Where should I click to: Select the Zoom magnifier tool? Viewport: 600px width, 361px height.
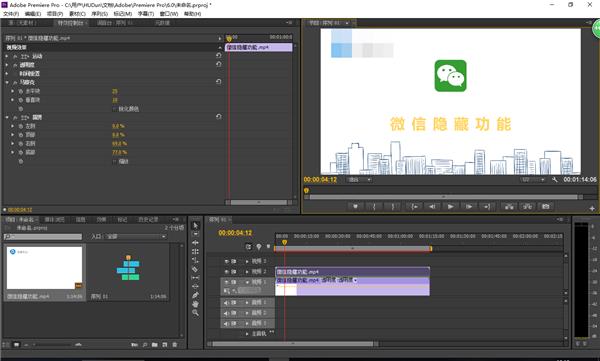pyautogui.click(x=196, y=313)
